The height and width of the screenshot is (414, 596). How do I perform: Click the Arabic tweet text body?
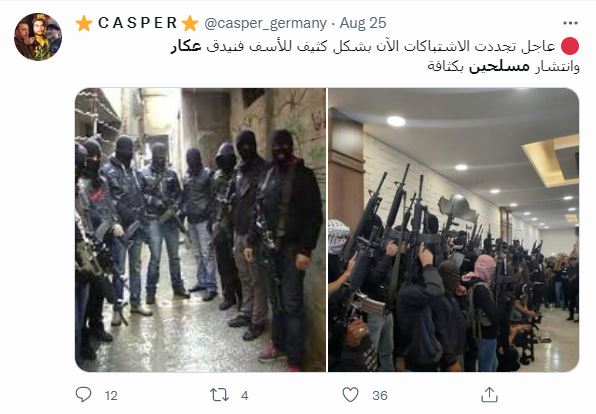click(x=375, y=56)
